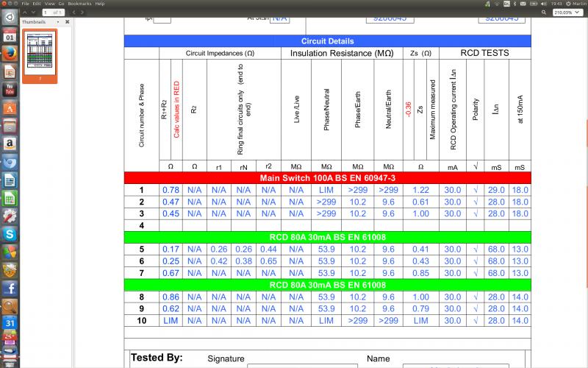This screenshot has height=368, width=588.
Task: Expand the Thumbnails pane selector dropdown
Action: 58,22
